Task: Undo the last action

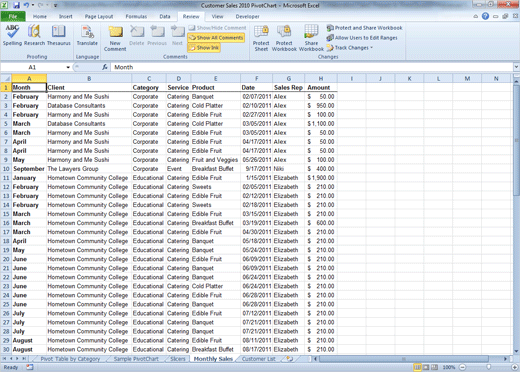Action: [26, 5]
